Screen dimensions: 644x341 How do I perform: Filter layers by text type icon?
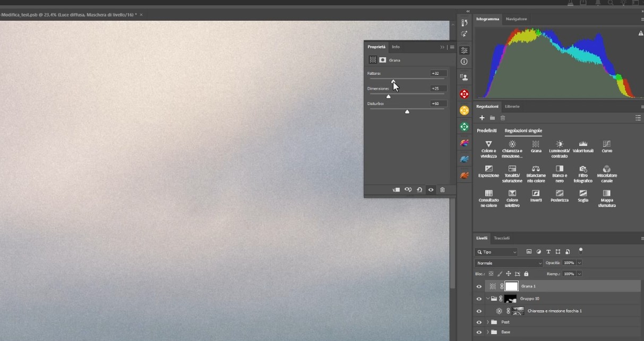click(x=548, y=252)
